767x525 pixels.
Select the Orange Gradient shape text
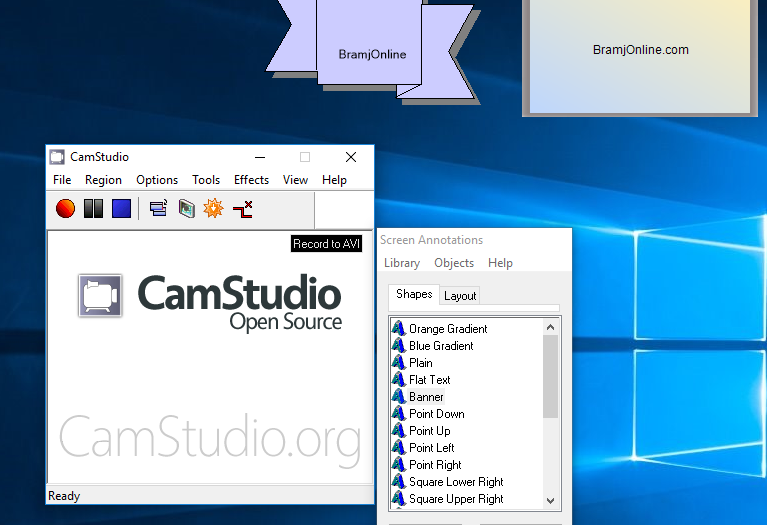[x=448, y=329]
